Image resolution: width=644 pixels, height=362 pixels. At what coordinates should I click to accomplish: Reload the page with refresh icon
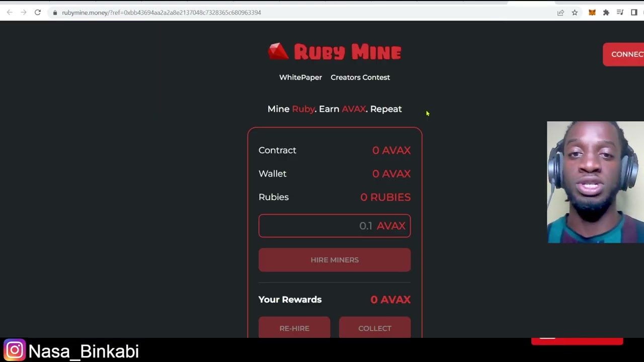pyautogui.click(x=38, y=13)
